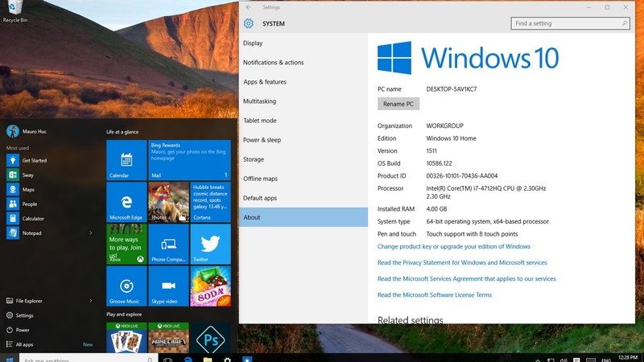Image resolution: width=644 pixels, height=362 pixels.
Task: Expand the File Explorer jump list arrow
Action: [91, 301]
